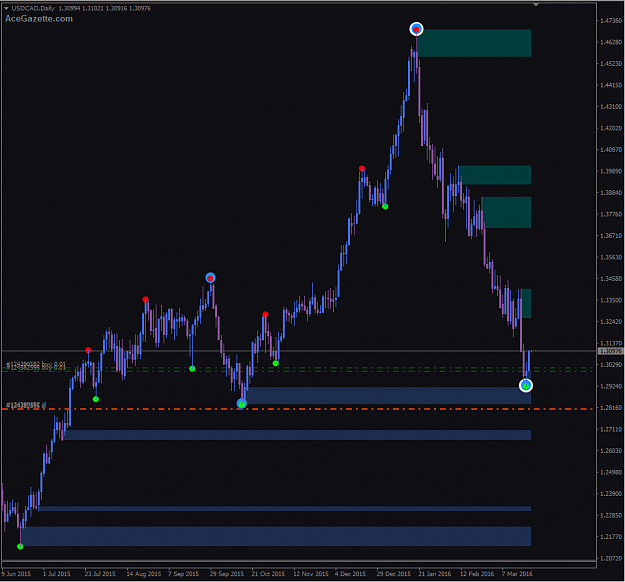
Task: Click the current price tag 1.30976
Action: (611, 351)
